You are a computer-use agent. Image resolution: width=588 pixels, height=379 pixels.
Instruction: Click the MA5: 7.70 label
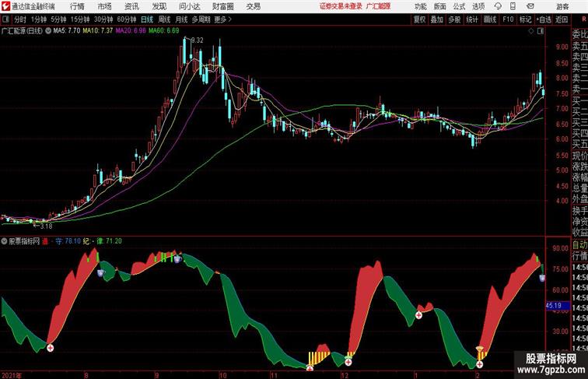pyautogui.click(x=67, y=31)
